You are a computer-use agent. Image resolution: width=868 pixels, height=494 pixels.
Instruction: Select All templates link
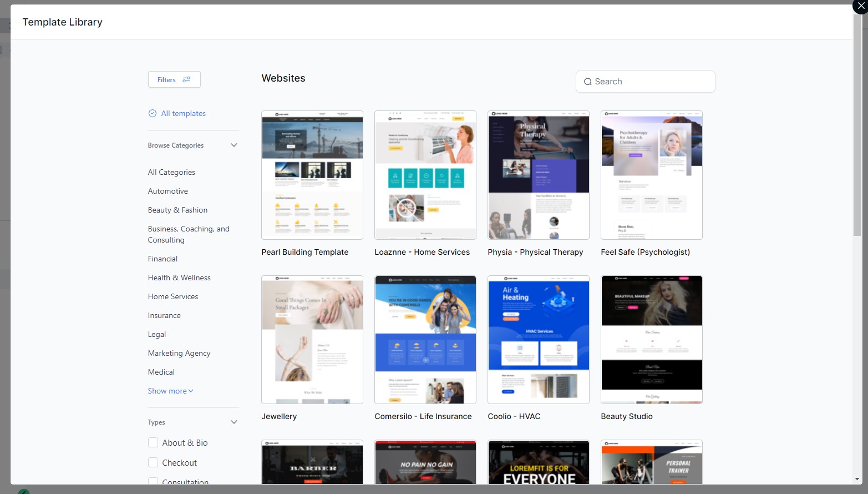183,113
